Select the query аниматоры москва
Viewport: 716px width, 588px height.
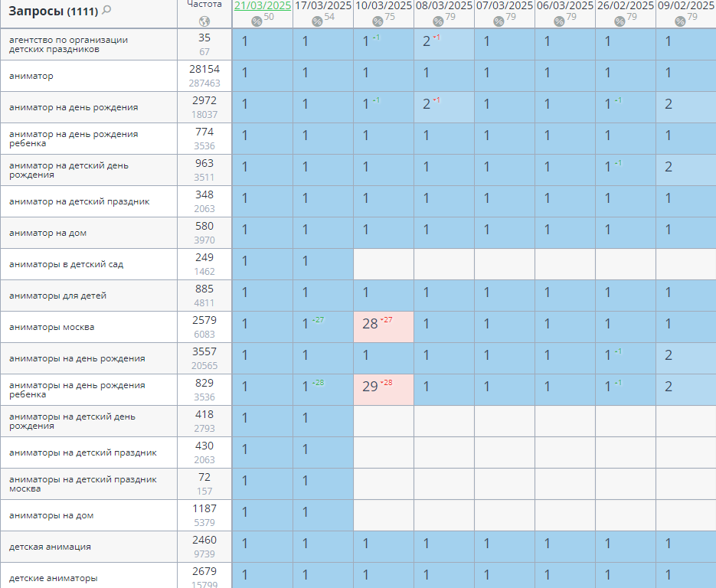pyautogui.click(x=51, y=327)
